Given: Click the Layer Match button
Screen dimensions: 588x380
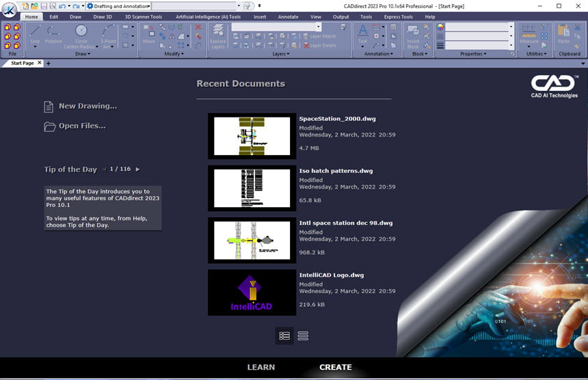Looking at the screenshot, I should click(319, 36).
